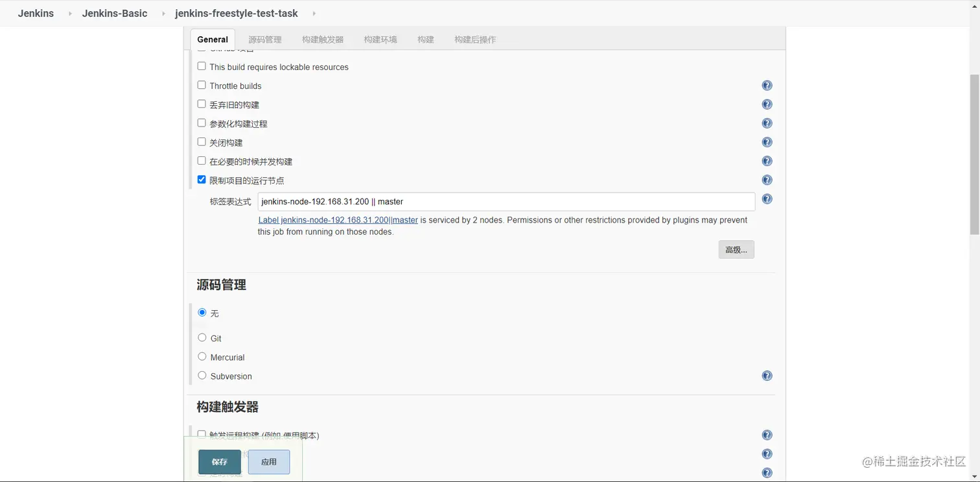Switch to the 构建环境 tab
The image size is (980, 482).
(380, 40)
